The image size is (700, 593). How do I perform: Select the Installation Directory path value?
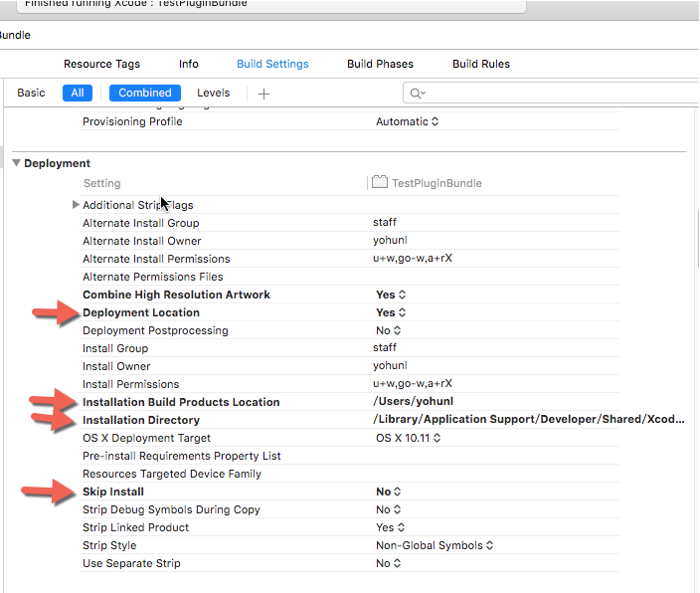528,420
